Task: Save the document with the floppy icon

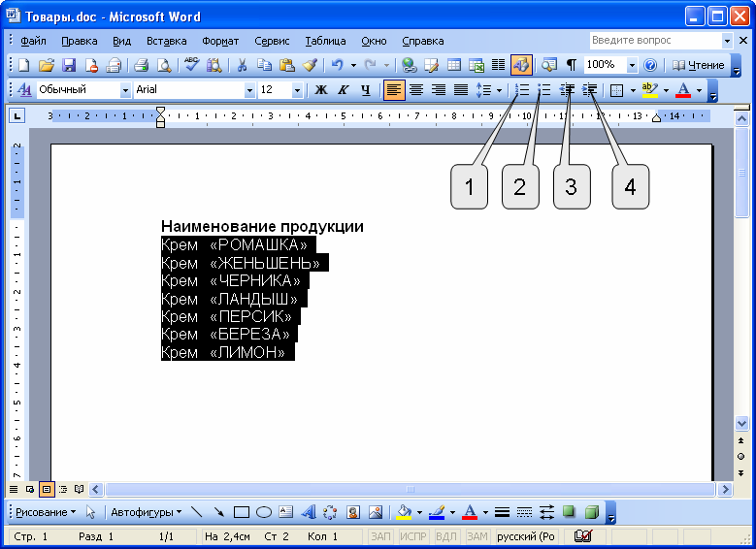Action: 69,65
